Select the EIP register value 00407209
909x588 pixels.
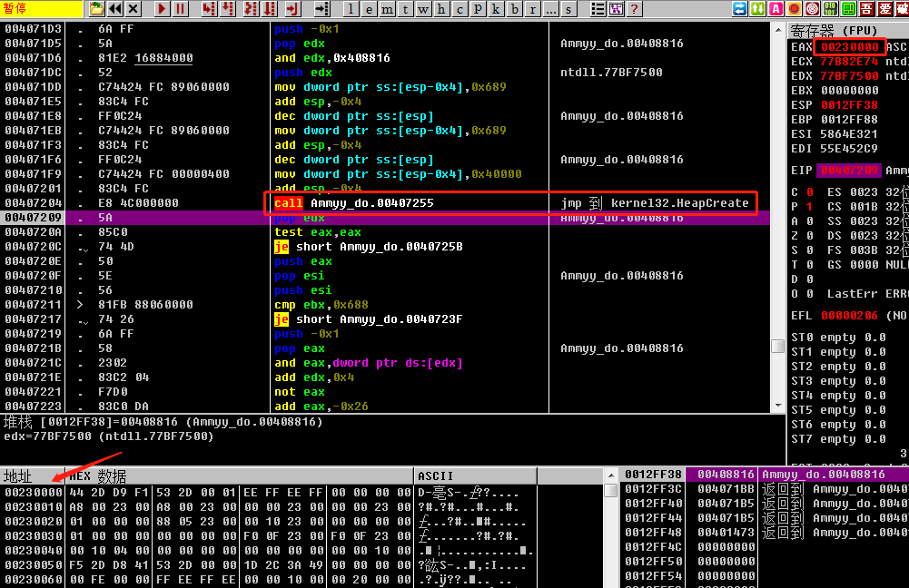click(x=849, y=171)
